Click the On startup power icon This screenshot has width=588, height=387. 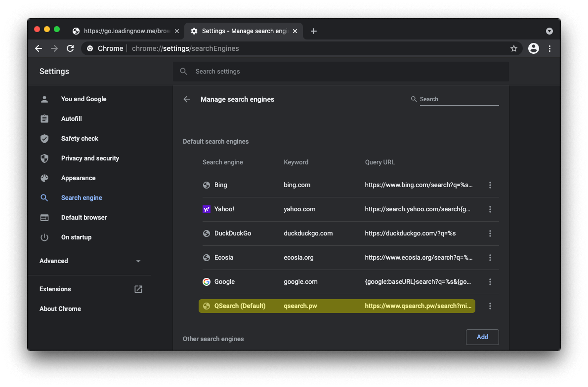pyautogui.click(x=44, y=237)
